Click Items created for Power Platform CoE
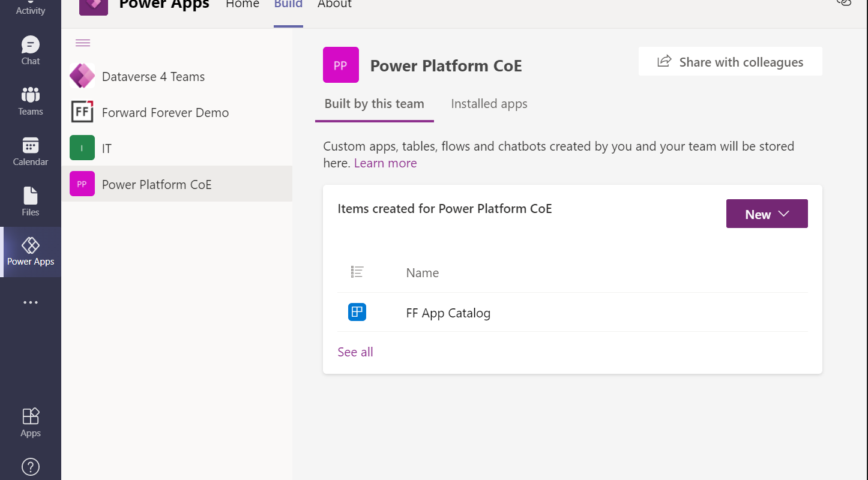Image resolution: width=868 pixels, height=480 pixels. (445, 209)
